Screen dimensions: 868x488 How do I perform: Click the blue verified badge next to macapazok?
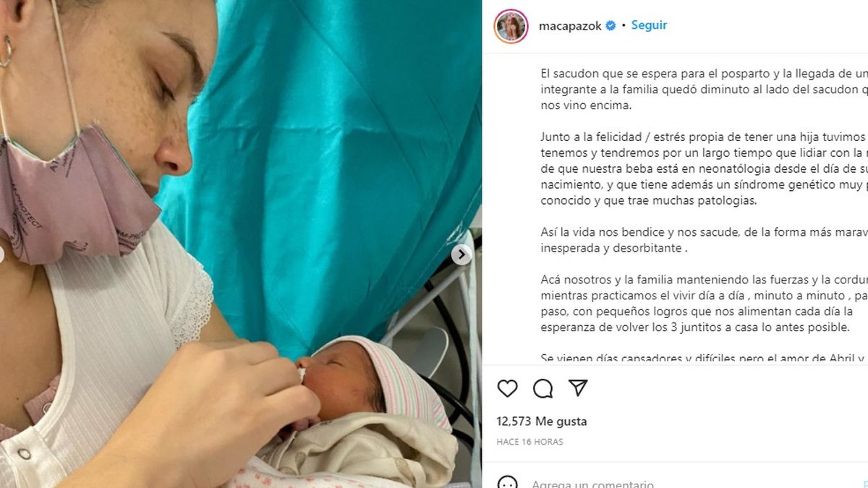pos(610,26)
